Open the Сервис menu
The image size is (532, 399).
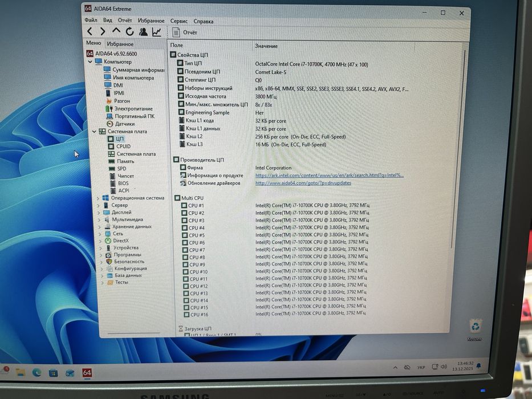(179, 21)
